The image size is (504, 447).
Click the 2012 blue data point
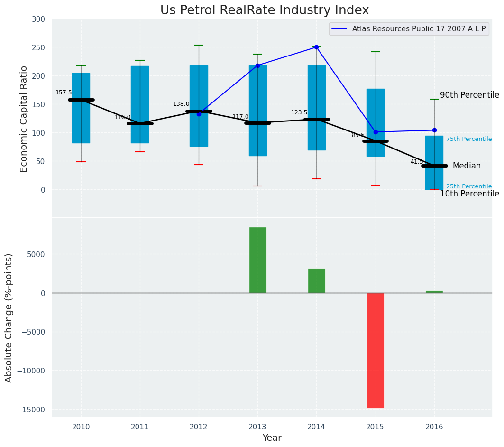point(199,114)
